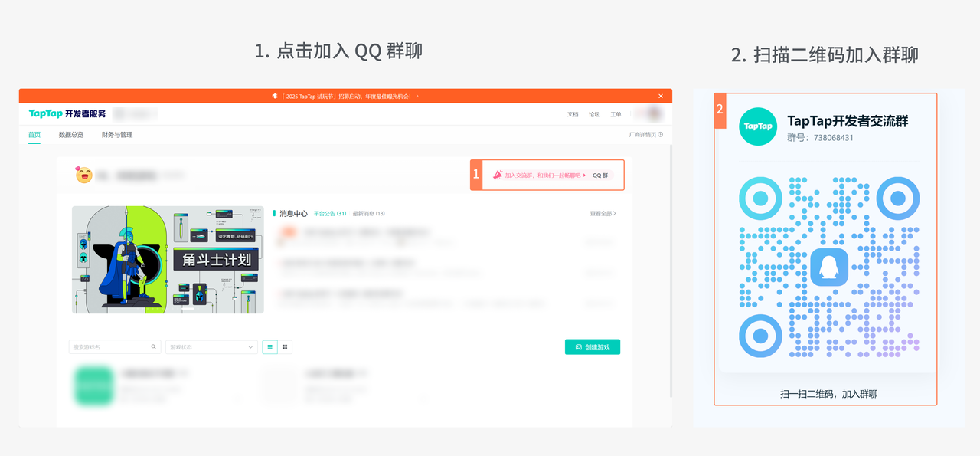Image resolution: width=980 pixels, height=456 pixels.
Task: Switch to the 首页 tab
Action: pyautogui.click(x=34, y=135)
